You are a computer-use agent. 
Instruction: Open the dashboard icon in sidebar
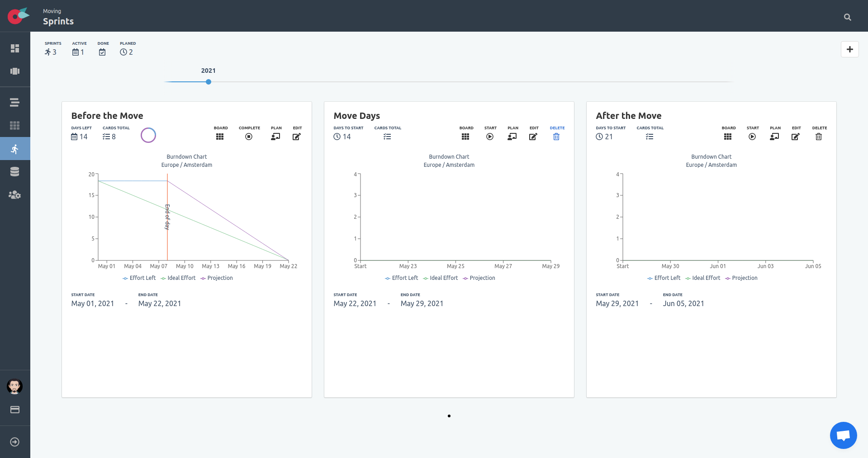point(15,48)
